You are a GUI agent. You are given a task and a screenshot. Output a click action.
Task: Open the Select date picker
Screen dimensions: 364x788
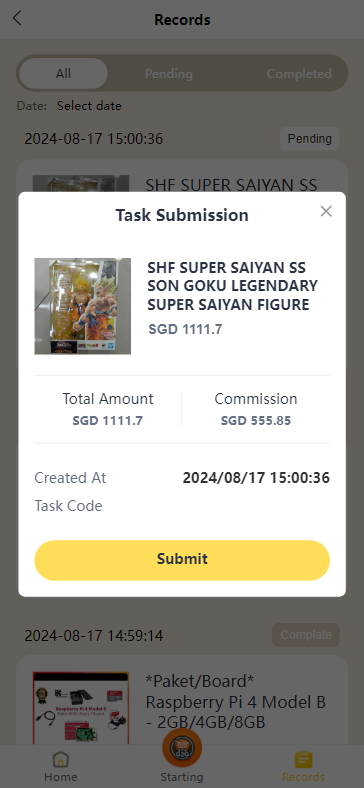point(89,106)
